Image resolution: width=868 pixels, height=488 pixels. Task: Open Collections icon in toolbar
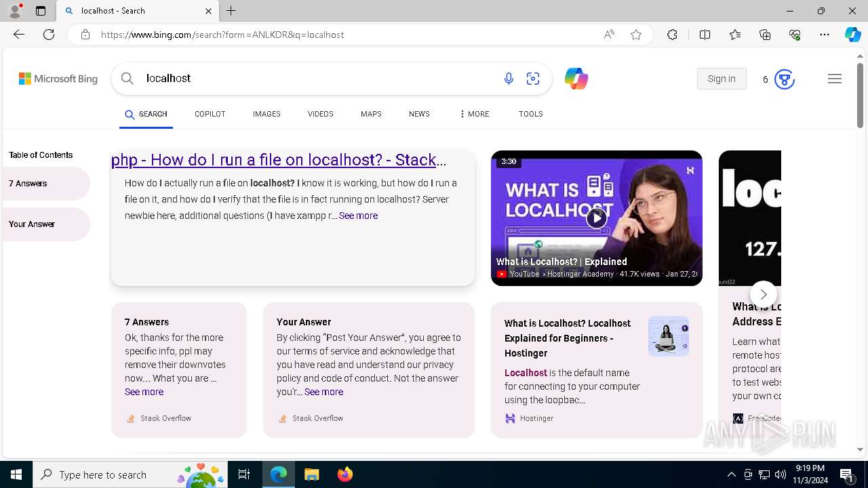pyautogui.click(x=765, y=35)
